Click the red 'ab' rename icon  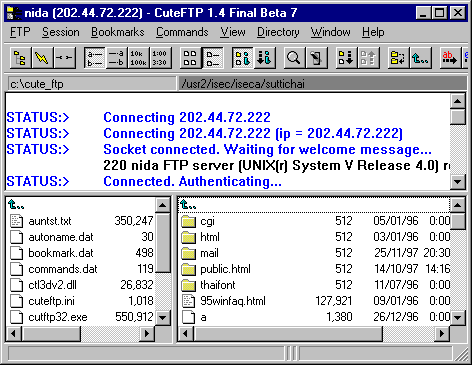click(450, 58)
